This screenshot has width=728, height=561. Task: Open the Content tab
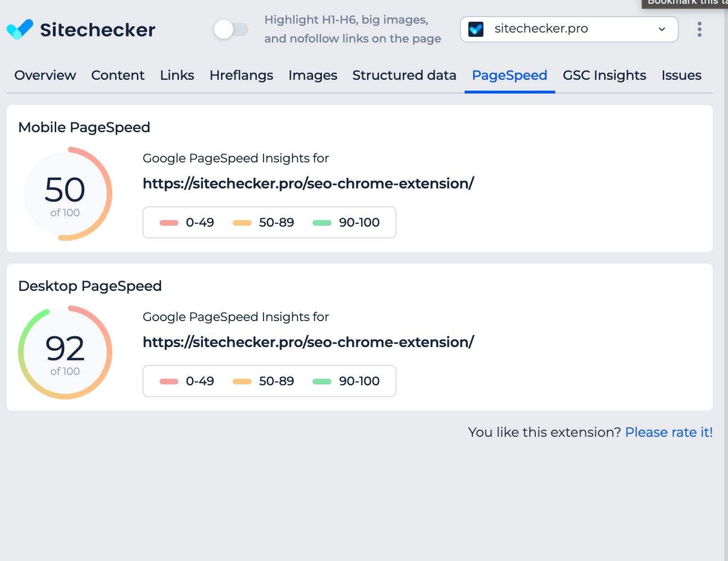coord(118,76)
